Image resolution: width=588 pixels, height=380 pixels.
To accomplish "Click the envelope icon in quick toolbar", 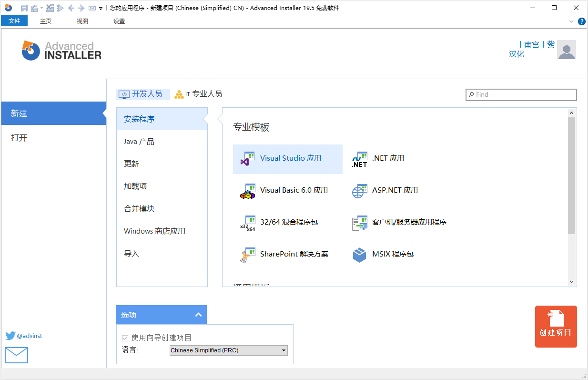I will point(92,8).
